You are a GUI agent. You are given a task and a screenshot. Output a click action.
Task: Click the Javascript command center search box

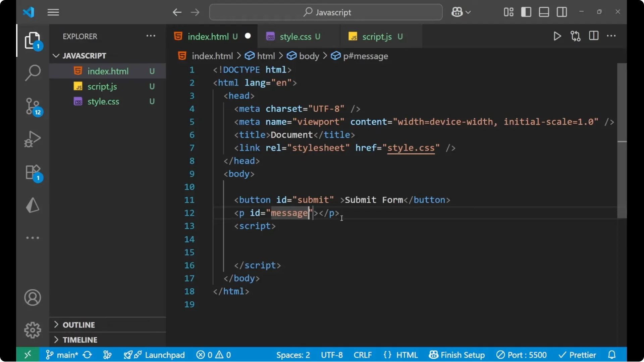click(325, 12)
